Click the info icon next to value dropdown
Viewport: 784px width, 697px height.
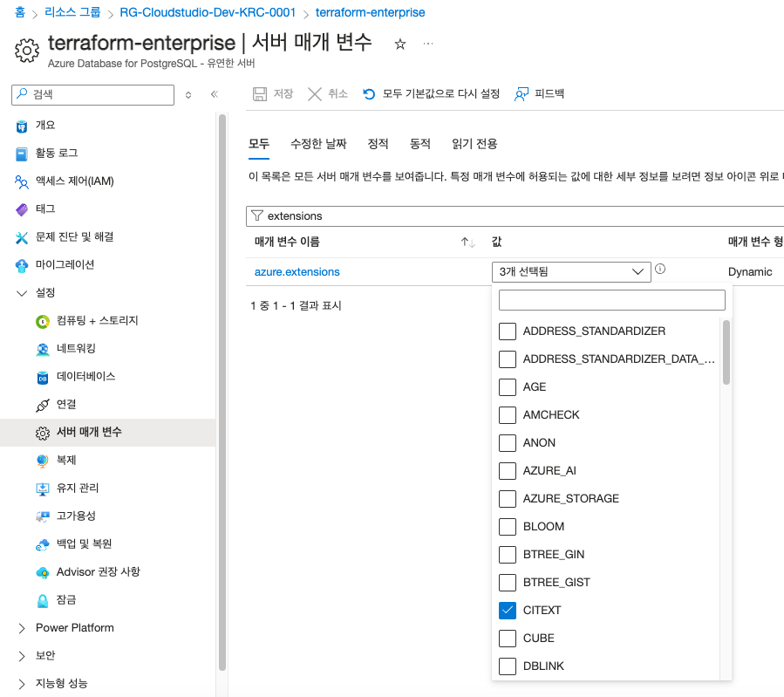point(660,269)
